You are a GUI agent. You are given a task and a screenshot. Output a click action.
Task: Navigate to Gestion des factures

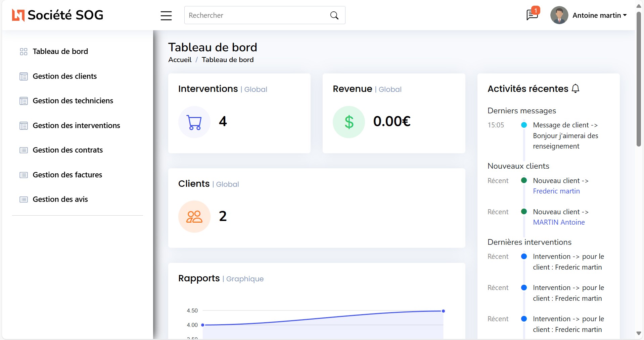67,175
